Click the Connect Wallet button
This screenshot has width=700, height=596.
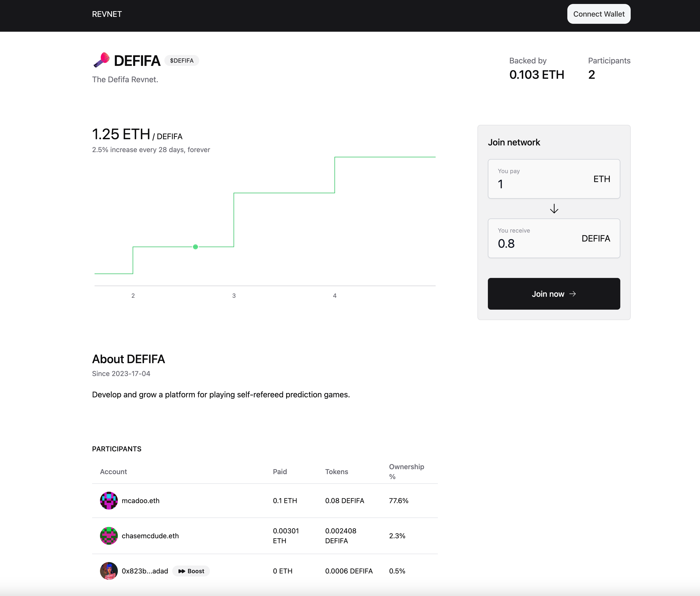(599, 14)
